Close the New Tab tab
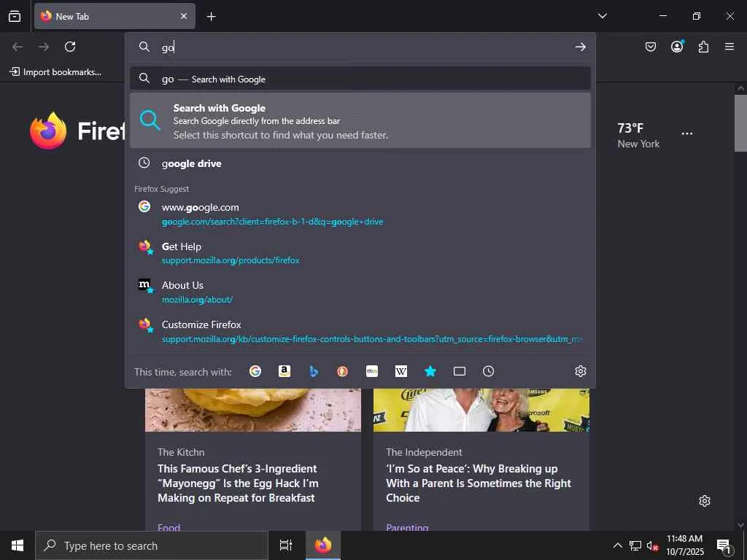747x560 pixels. [x=183, y=16]
